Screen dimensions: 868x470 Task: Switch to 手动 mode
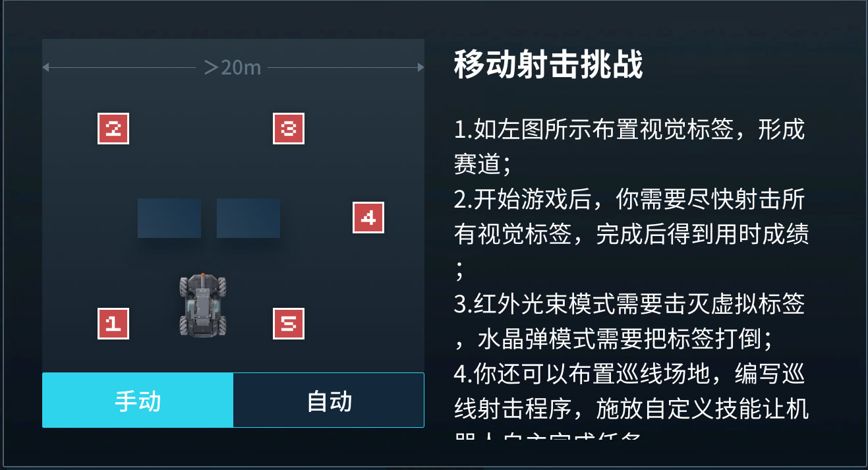click(138, 400)
